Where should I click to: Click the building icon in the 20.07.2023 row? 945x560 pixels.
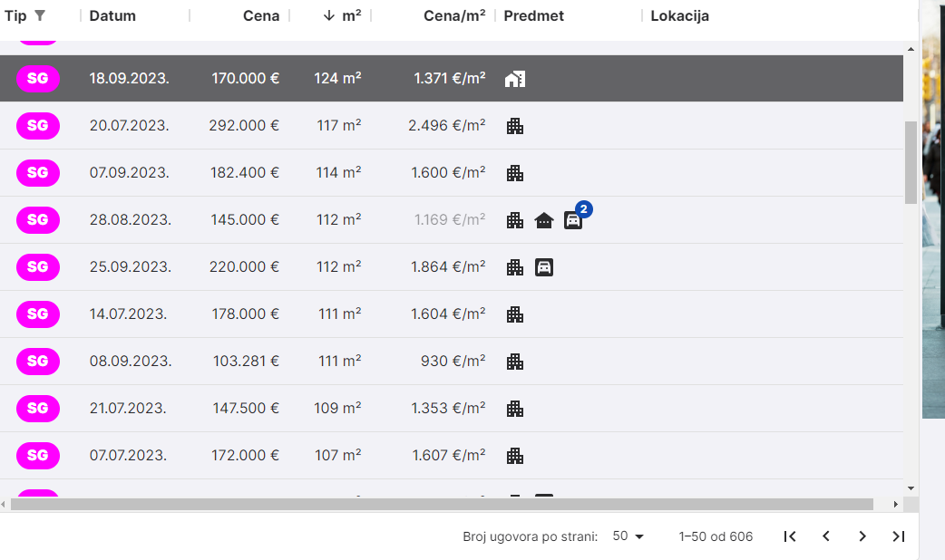[x=514, y=126]
